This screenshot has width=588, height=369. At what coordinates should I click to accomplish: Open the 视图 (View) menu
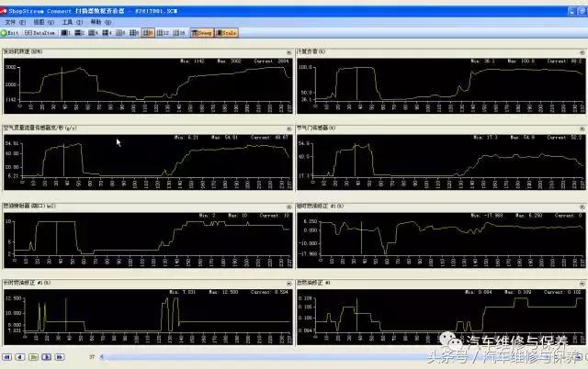(43, 22)
